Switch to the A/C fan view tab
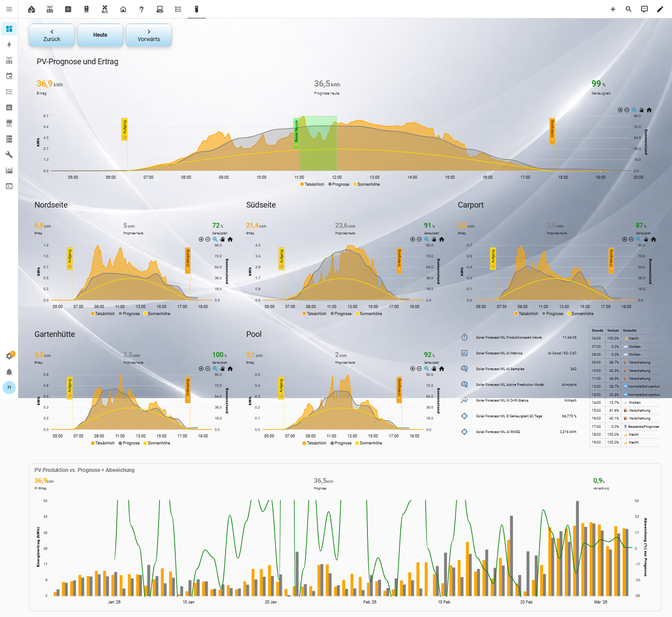This screenshot has width=672, height=617. point(105,9)
